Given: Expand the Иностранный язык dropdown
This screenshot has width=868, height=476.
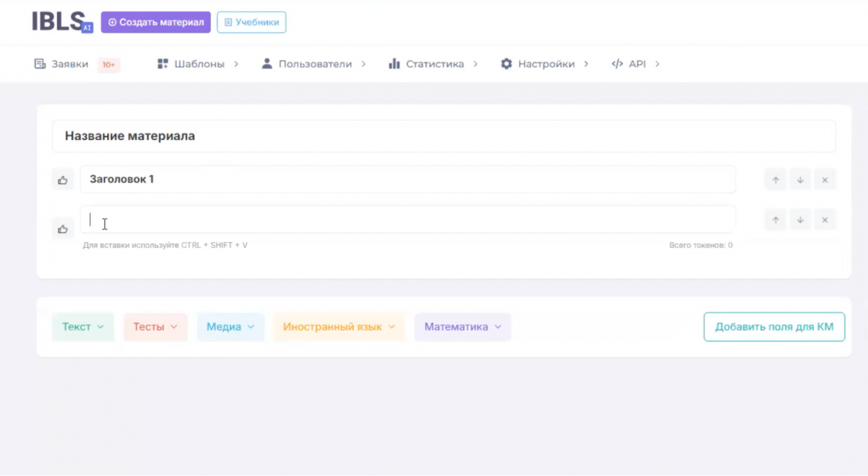Looking at the screenshot, I should pyautogui.click(x=338, y=327).
